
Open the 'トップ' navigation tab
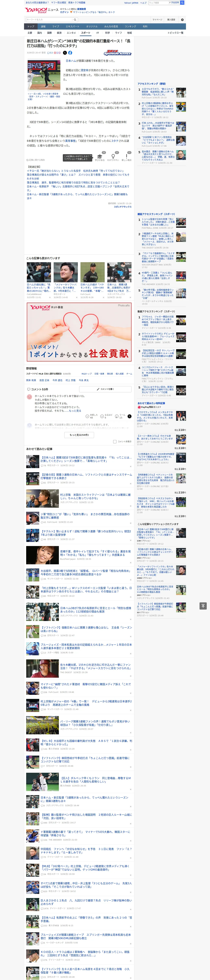[31, 27]
